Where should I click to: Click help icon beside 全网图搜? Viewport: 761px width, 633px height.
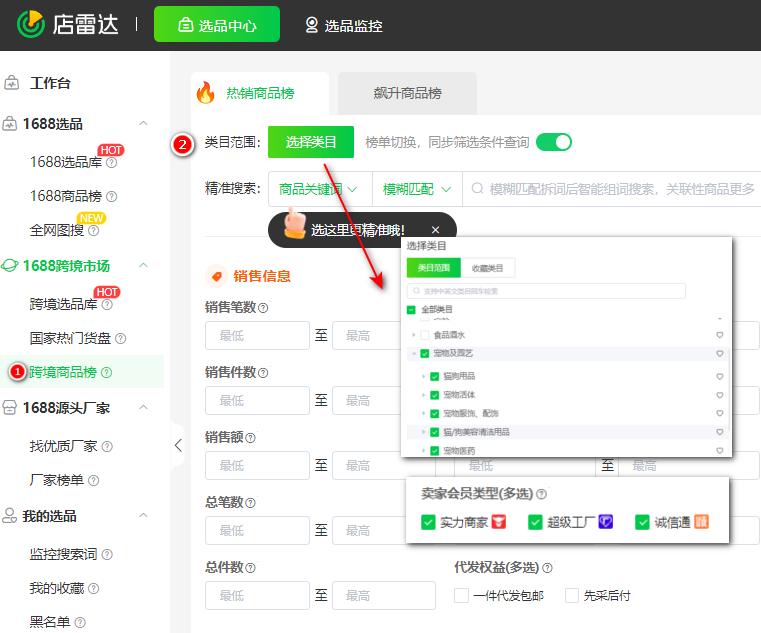click(x=94, y=231)
